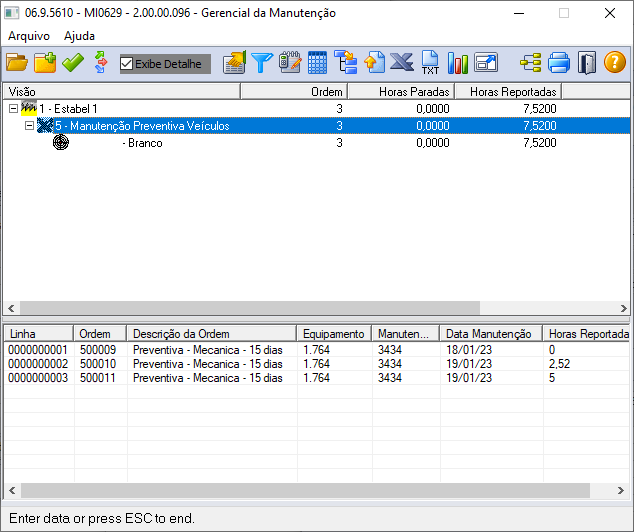Click the tree structure with arrow icon
The height and width of the screenshot is (532, 634).
coord(346,63)
